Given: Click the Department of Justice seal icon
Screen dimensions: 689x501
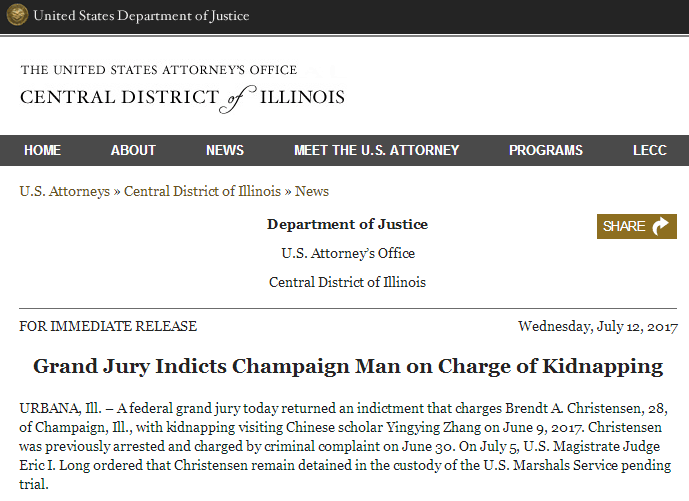Looking at the screenshot, I should [x=17, y=16].
